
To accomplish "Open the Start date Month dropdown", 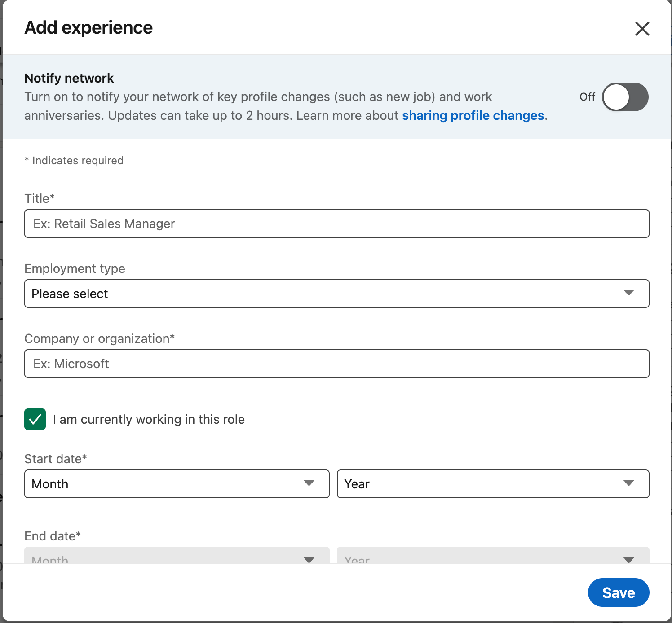I will tap(177, 483).
